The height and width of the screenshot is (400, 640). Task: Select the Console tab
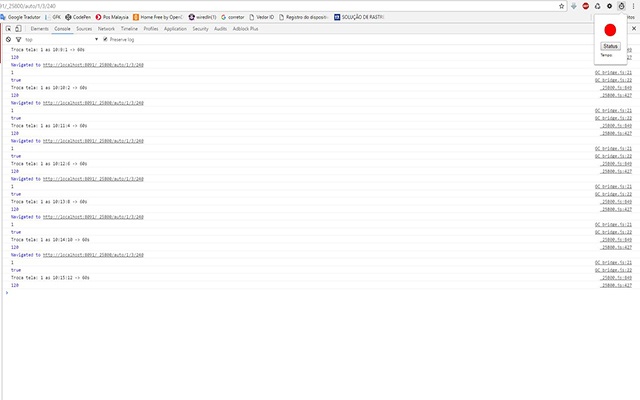click(x=62, y=29)
